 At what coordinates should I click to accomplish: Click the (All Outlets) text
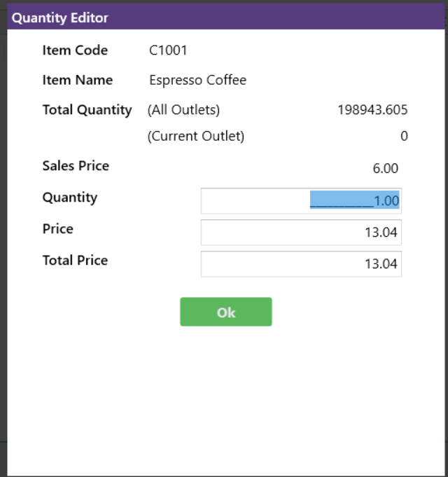point(183,110)
